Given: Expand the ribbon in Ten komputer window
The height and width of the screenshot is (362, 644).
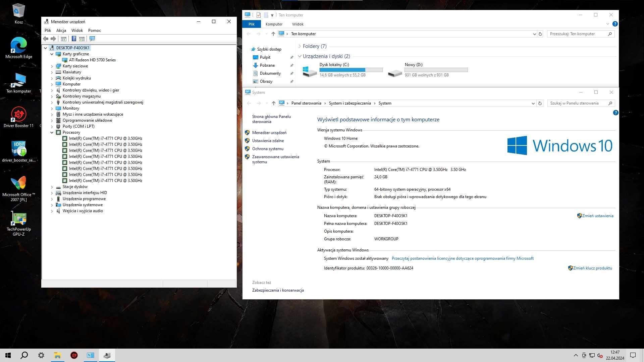Looking at the screenshot, I should pos(607,24).
